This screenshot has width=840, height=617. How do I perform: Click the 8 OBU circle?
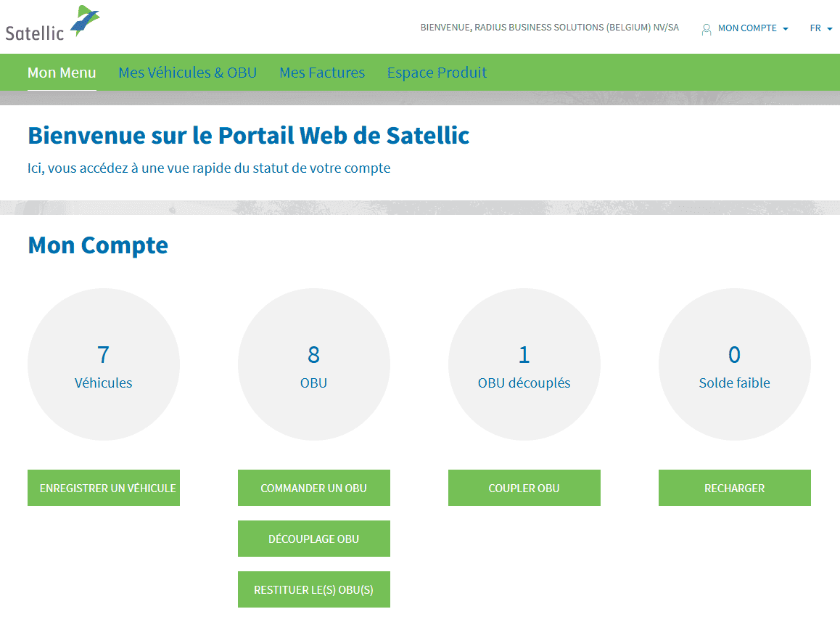click(313, 365)
